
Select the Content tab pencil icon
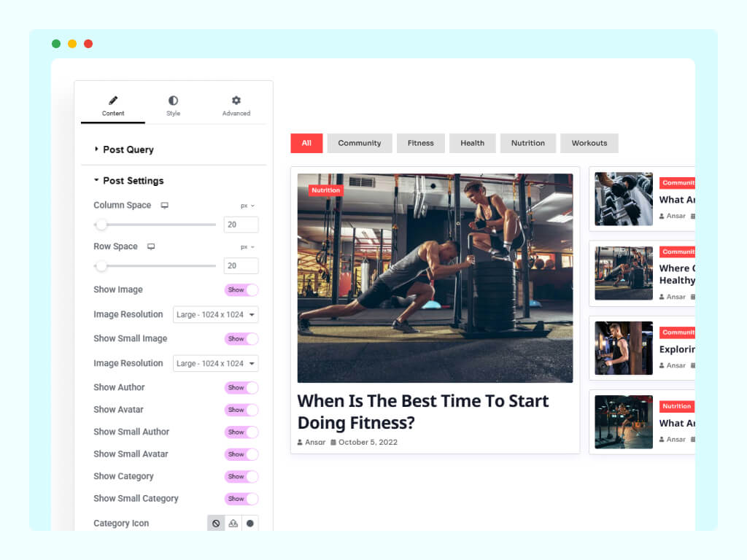[x=113, y=101]
